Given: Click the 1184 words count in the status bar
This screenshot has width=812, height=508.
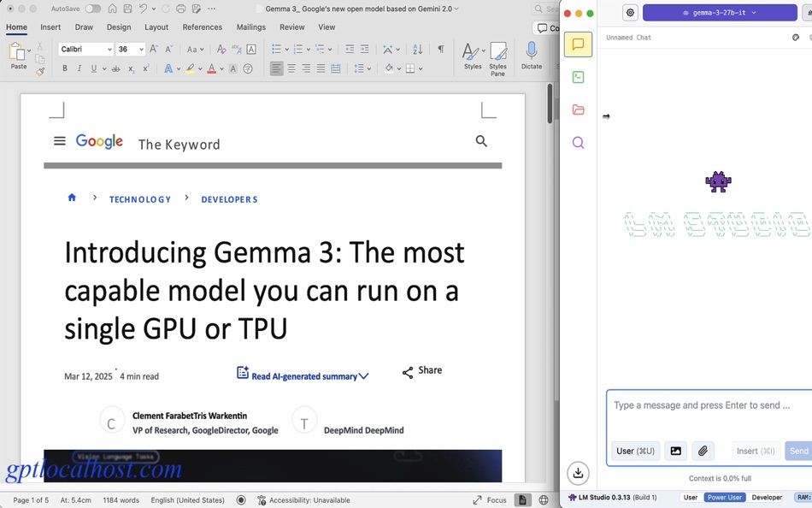Looking at the screenshot, I should (121, 500).
